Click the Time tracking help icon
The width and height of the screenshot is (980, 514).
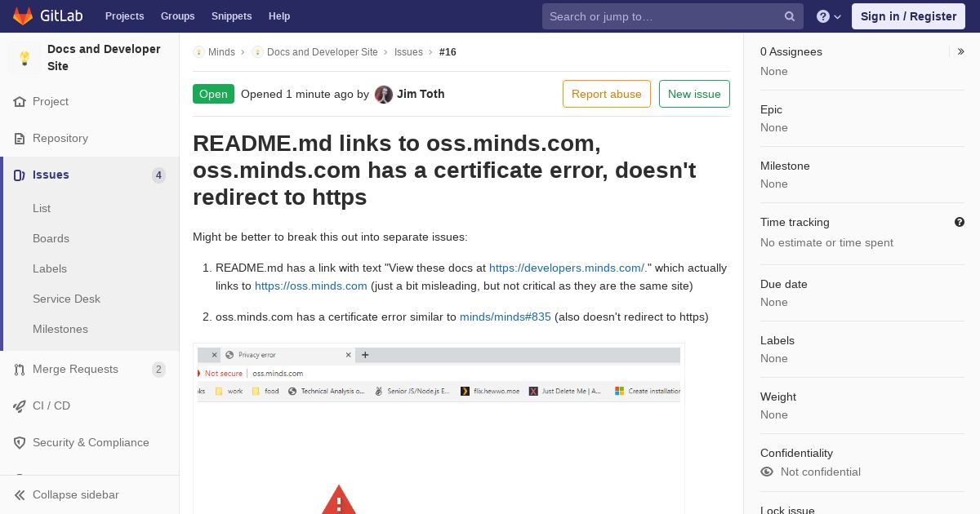click(x=960, y=222)
